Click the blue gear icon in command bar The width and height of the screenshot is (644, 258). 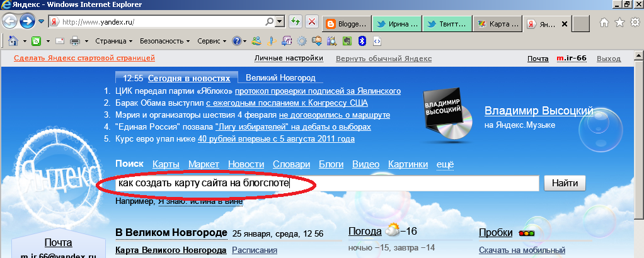coord(302,41)
